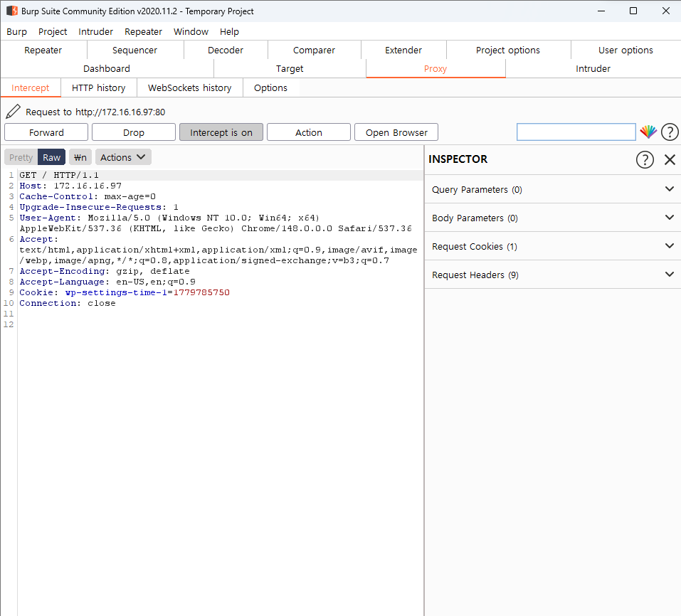Switch to the Decoder tab
Viewport: 681px width, 616px height.
click(226, 50)
